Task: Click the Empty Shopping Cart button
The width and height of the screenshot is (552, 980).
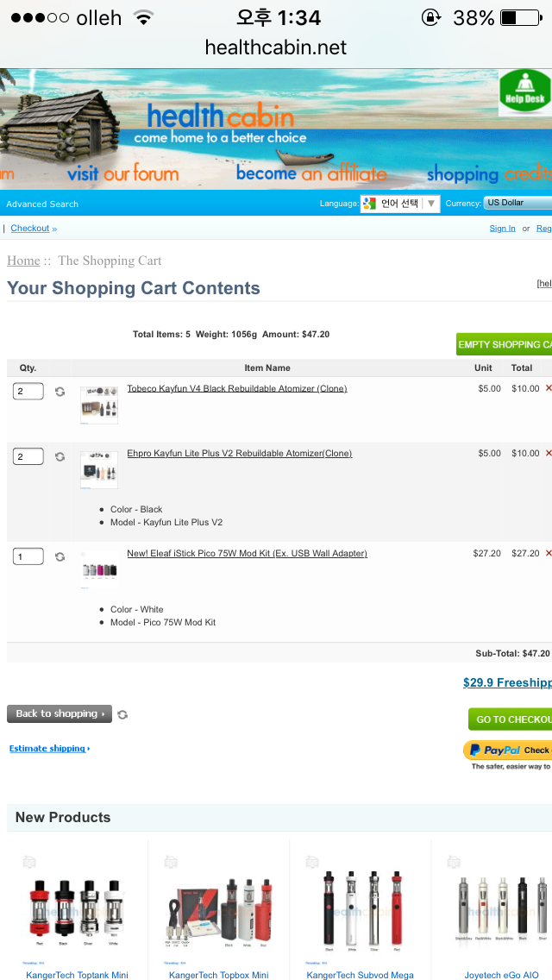Action: pyautogui.click(x=505, y=344)
